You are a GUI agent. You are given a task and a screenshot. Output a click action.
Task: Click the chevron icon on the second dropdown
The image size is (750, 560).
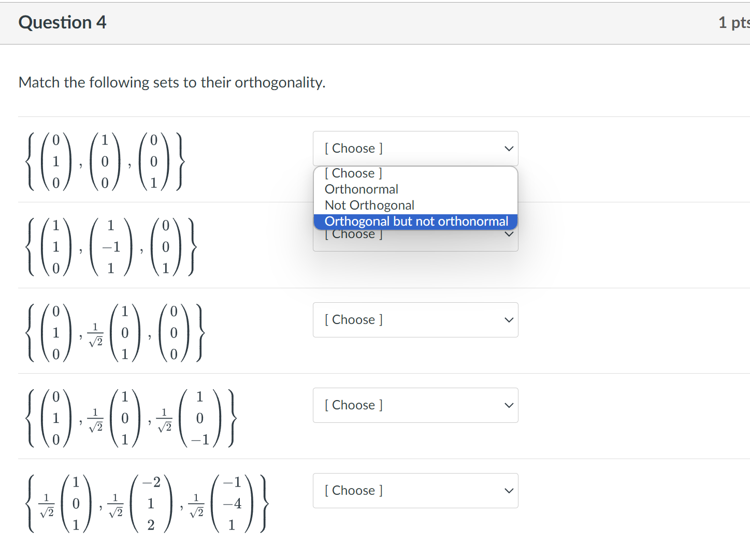pyautogui.click(x=509, y=234)
